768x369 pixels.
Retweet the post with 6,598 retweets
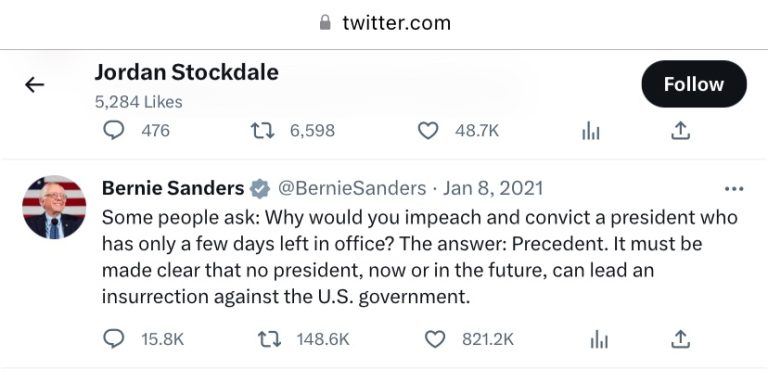[x=262, y=131]
